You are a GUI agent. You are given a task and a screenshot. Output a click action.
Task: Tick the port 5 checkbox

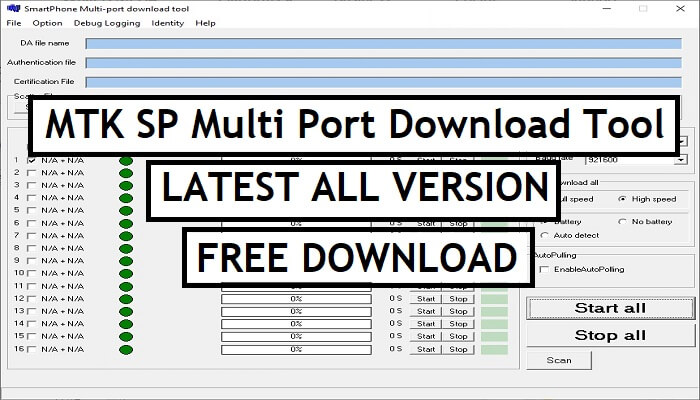click(32, 210)
